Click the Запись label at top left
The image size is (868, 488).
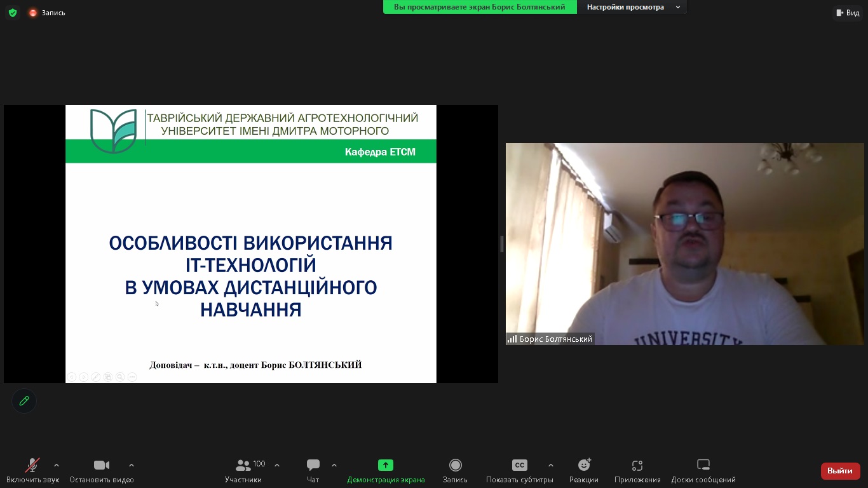click(53, 13)
